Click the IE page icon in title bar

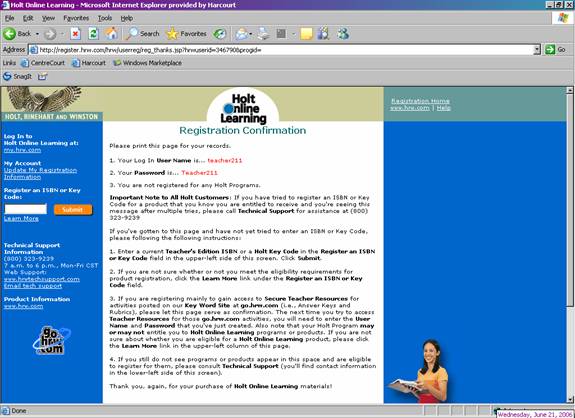tap(5, 5)
